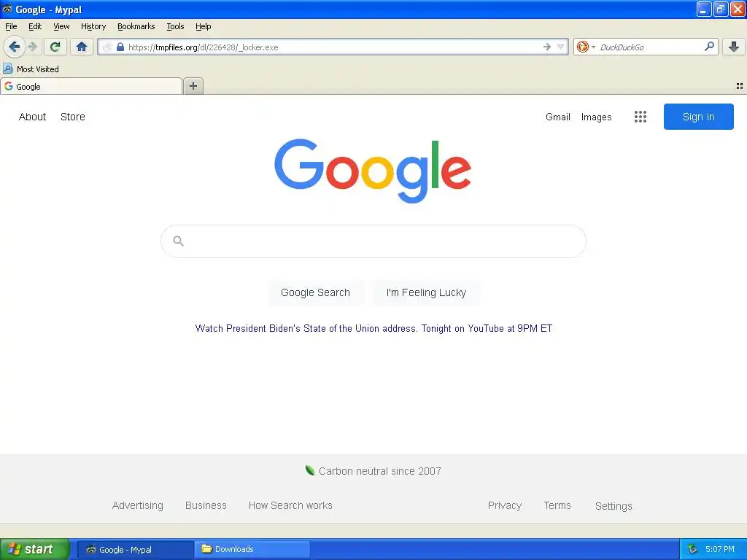This screenshot has width=747, height=560.
Task: Open the About link
Action: click(x=32, y=117)
